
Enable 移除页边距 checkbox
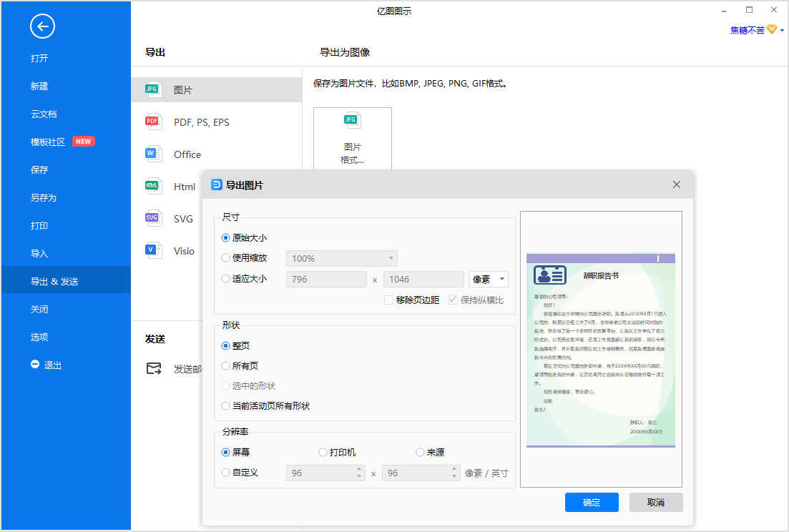388,300
